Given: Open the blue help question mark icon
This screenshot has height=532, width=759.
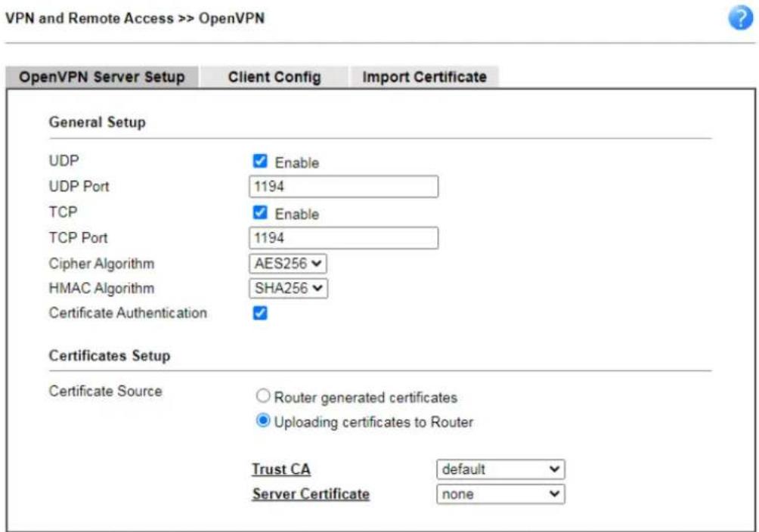Looking at the screenshot, I should point(741,18).
